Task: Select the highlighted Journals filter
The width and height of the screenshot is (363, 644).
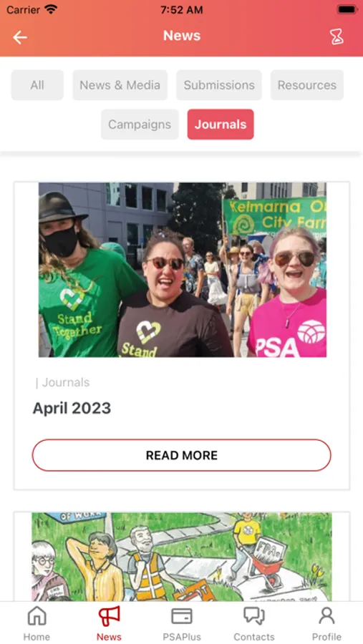Action: click(x=221, y=125)
